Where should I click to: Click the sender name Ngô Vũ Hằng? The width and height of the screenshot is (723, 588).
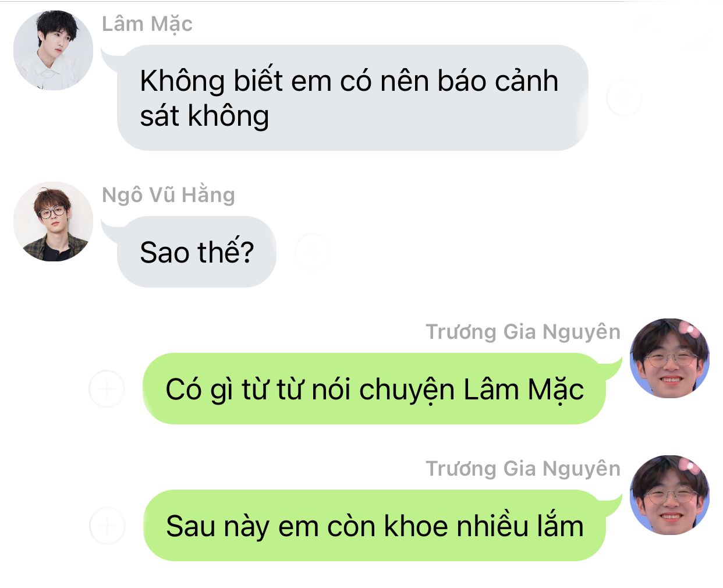tap(168, 195)
